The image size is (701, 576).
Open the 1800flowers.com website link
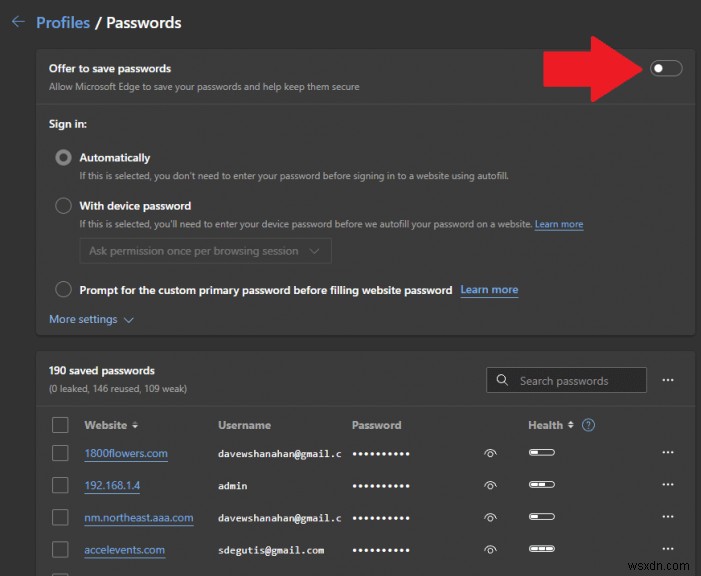click(x=125, y=453)
